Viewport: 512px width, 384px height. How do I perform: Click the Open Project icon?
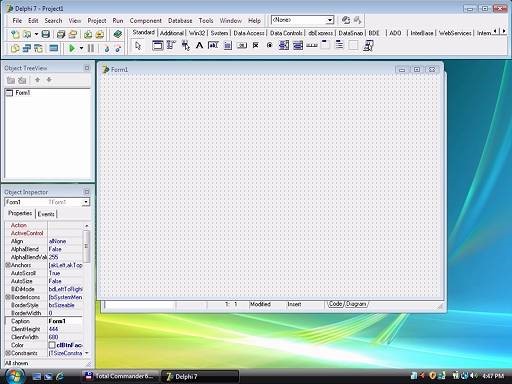(x=73, y=34)
